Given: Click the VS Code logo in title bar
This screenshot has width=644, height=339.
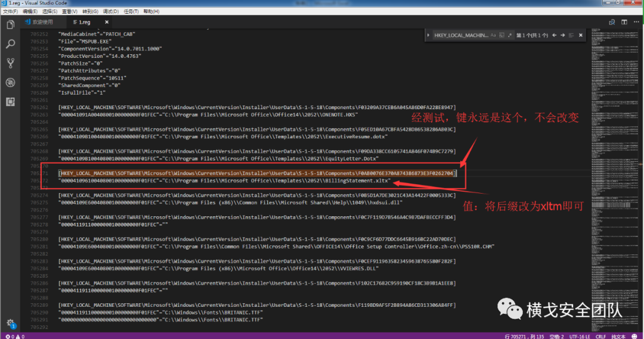Looking at the screenshot, I should (x=4, y=3).
